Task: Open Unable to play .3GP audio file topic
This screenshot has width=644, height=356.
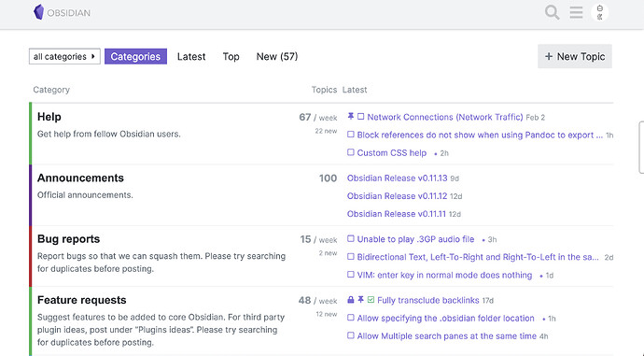Action: click(x=415, y=239)
